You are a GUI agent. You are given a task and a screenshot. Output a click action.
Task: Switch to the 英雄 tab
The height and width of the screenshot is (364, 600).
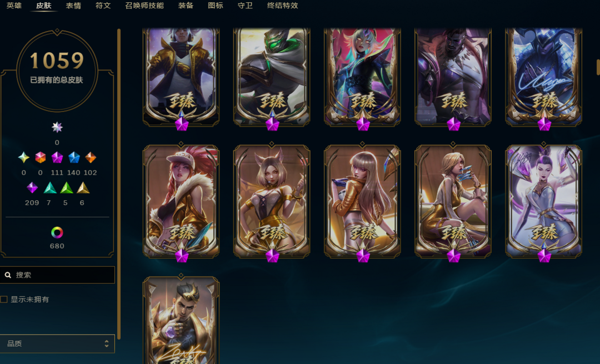(14, 6)
